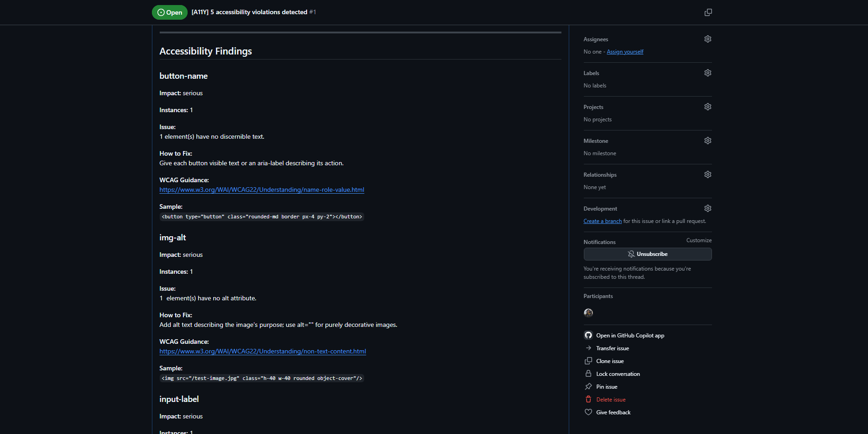868x434 pixels.
Task: Copy issue link icon in header
Action: [708, 12]
